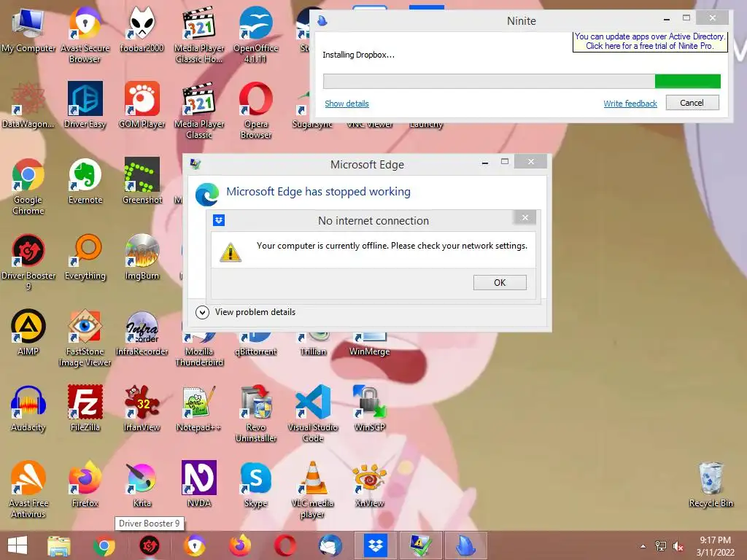Viewport: 747px width, 560px height.
Task: Select the qBittorrent desktop shortcut
Action: (256, 345)
